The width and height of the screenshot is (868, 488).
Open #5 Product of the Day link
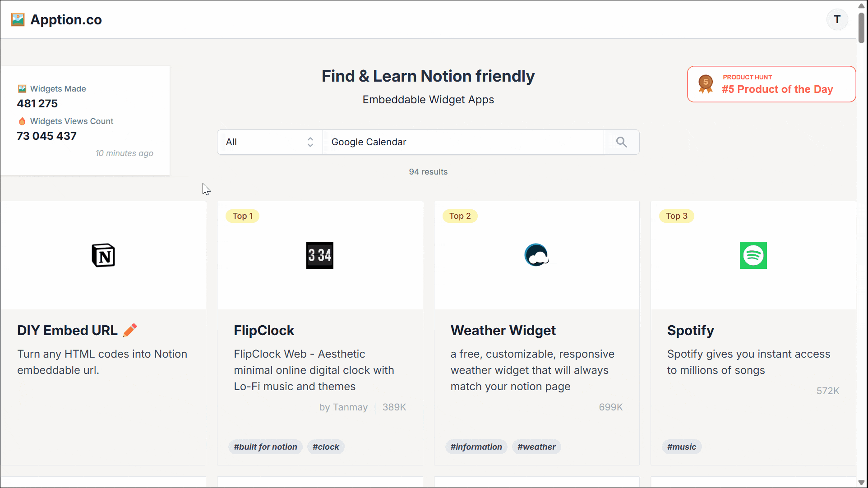[771, 84]
